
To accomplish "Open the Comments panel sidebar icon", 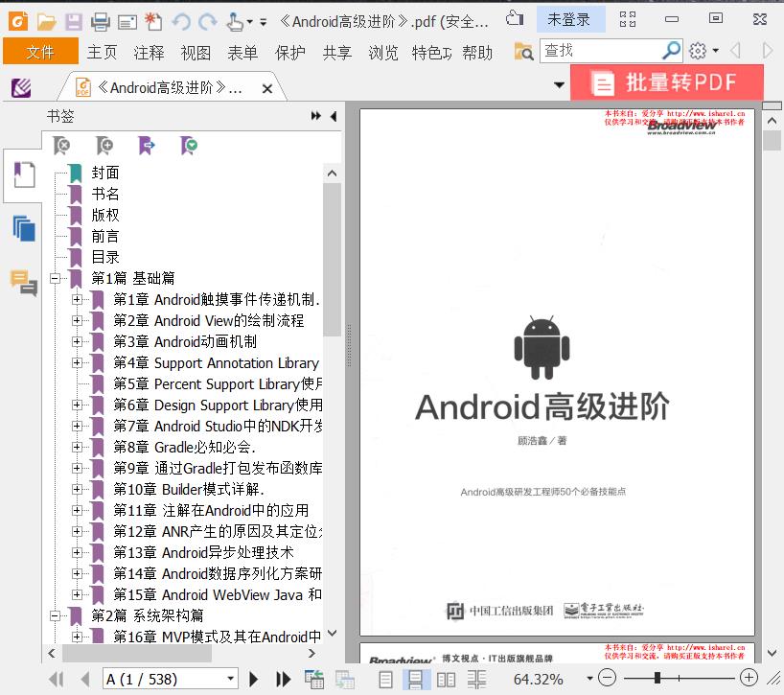I will coord(24,283).
